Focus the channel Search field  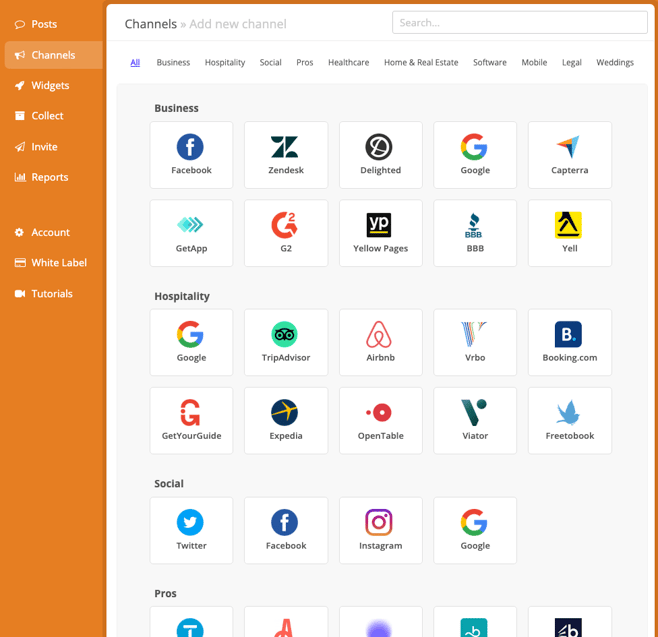click(x=520, y=23)
